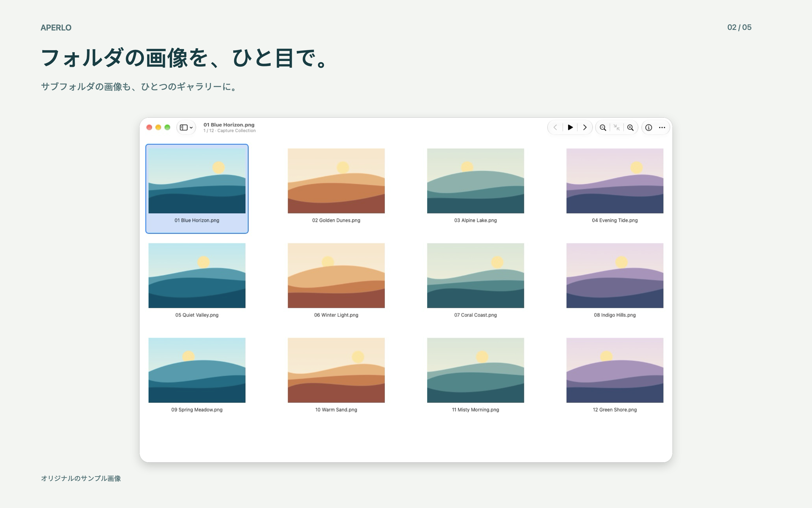Go to the next image

click(585, 128)
